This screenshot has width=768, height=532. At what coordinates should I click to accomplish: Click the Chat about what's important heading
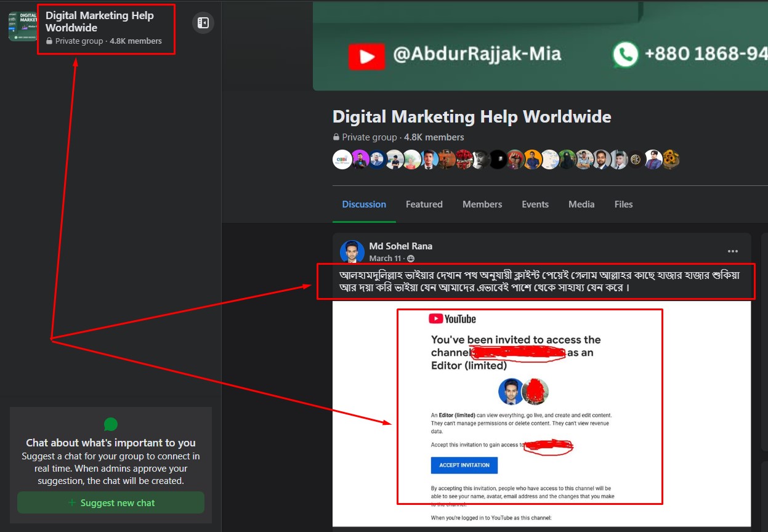111,443
